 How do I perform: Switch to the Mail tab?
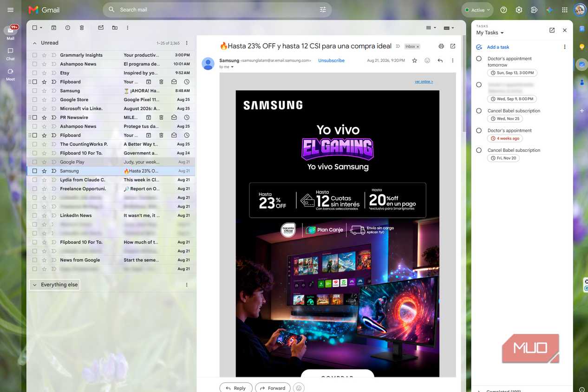coord(10,33)
